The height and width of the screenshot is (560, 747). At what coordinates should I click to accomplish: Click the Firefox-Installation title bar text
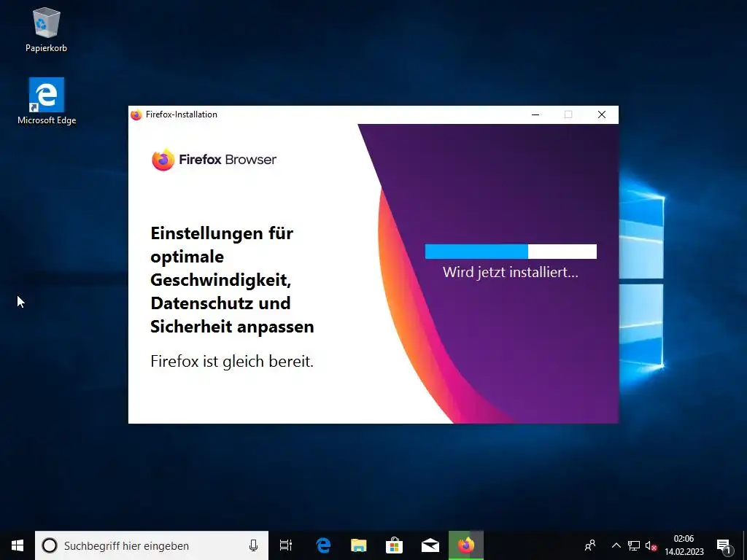(182, 114)
